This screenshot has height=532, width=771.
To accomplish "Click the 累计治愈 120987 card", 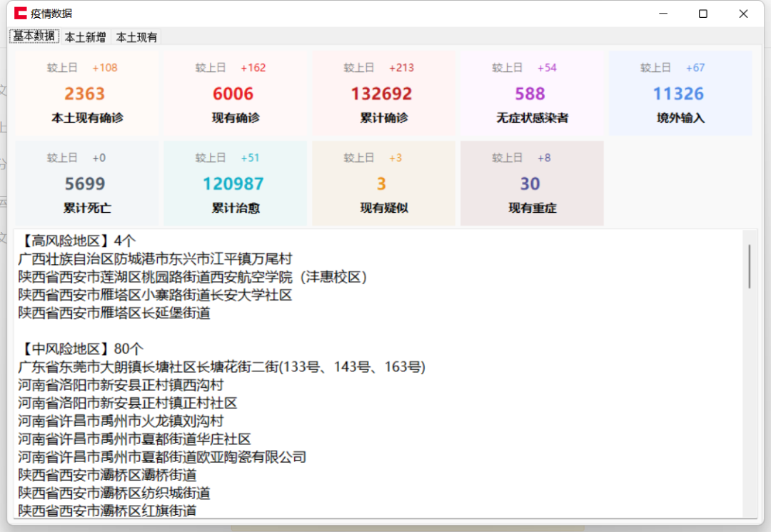I will [x=235, y=184].
